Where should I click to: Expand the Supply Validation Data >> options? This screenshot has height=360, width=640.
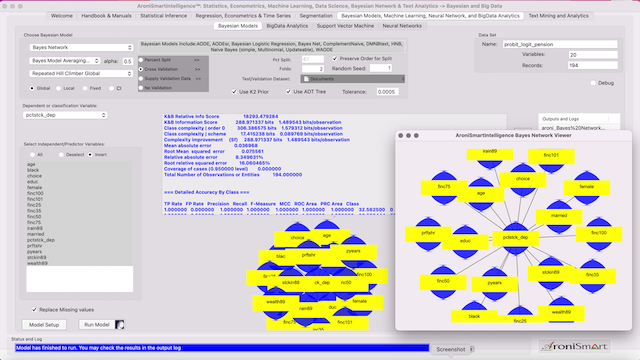[198, 78]
